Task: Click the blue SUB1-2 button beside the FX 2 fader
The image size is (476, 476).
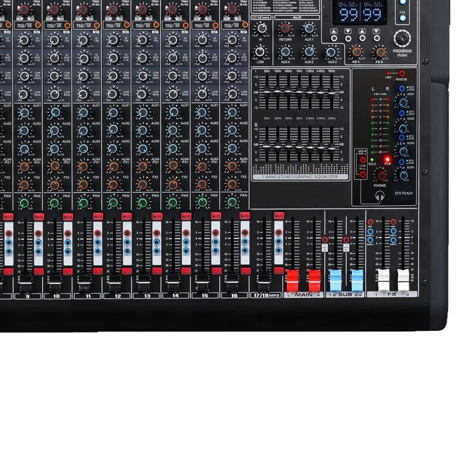Action: [x=393, y=231]
